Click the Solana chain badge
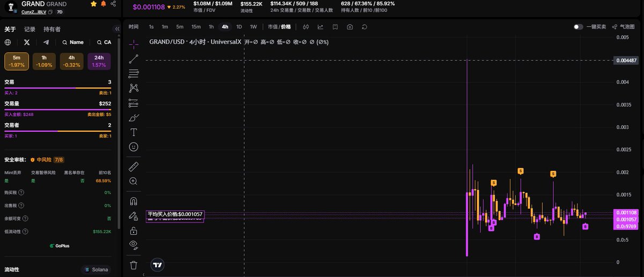 coord(96,269)
